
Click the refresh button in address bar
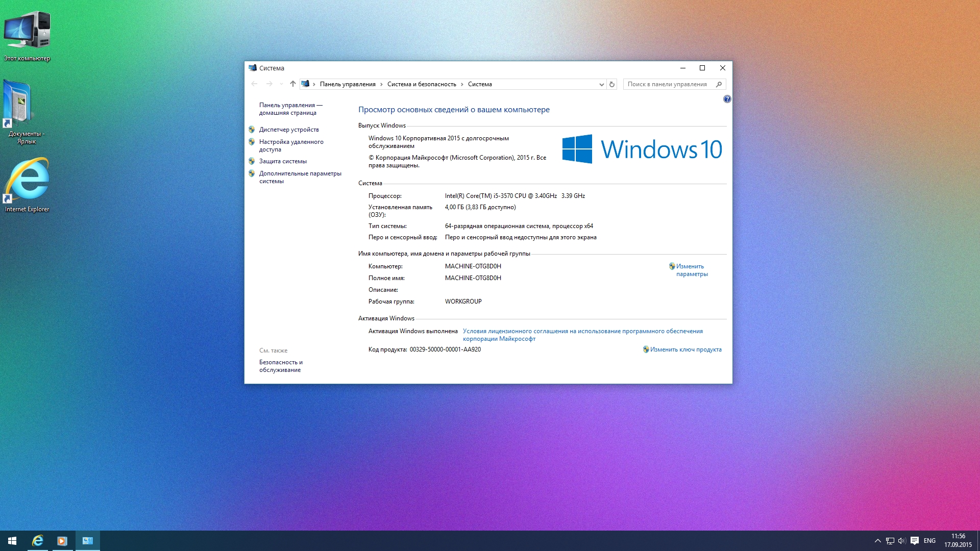pyautogui.click(x=611, y=84)
